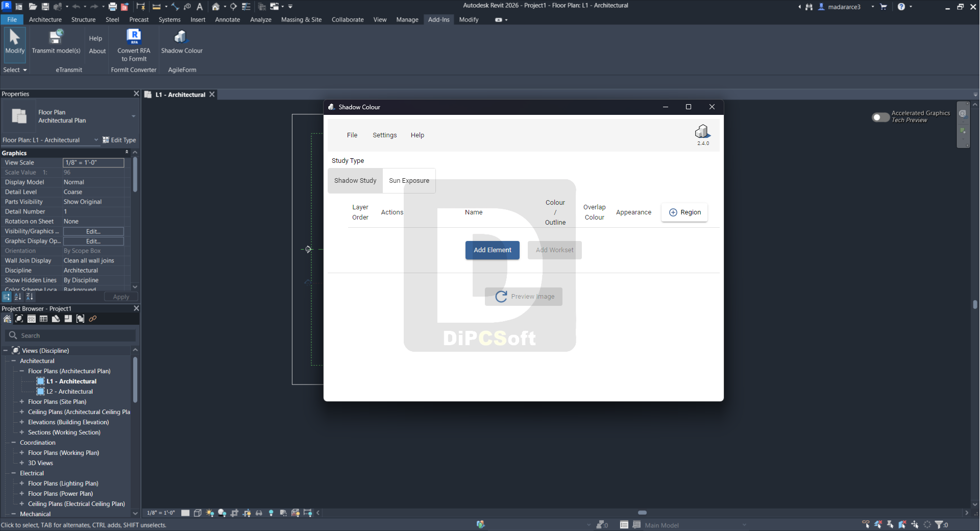Open the Annotate ribbon tab
980x531 pixels.
pyautogui.click(x=228, y=19)
